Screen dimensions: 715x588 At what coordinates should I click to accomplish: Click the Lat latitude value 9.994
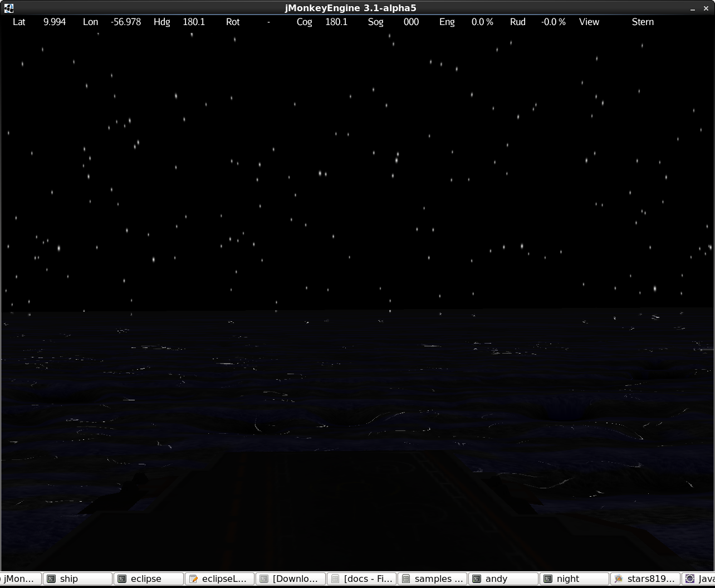(55, 22)
